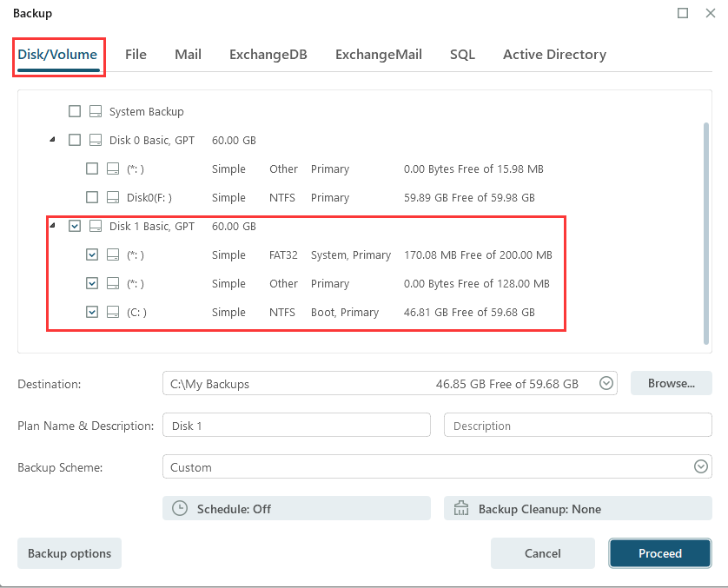Open Backup options

click(x=69, y=553)
